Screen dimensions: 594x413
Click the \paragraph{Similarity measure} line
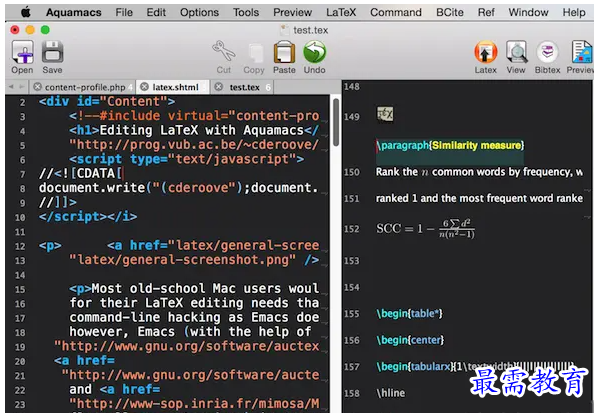[x=450, y=145]
